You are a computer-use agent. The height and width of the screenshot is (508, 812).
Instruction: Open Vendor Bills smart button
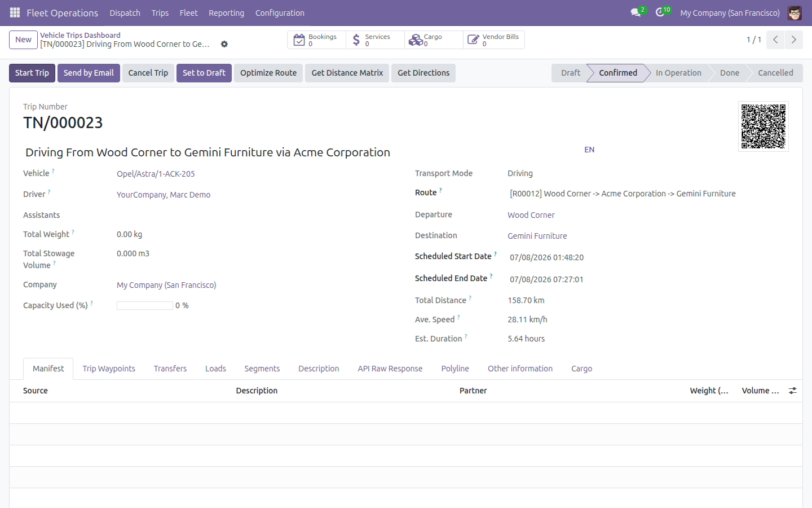point(493,40)
